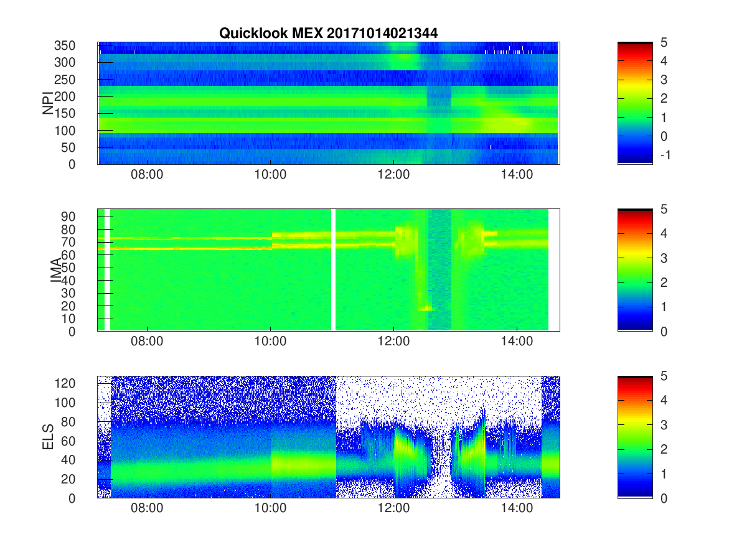Click the 0 label on IMA color bar

(x=664, y=331)
